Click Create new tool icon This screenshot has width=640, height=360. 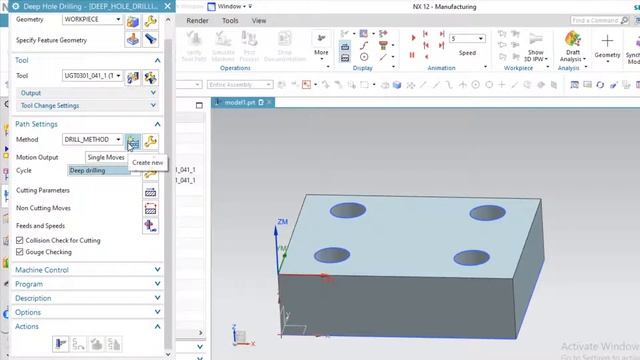132,77
